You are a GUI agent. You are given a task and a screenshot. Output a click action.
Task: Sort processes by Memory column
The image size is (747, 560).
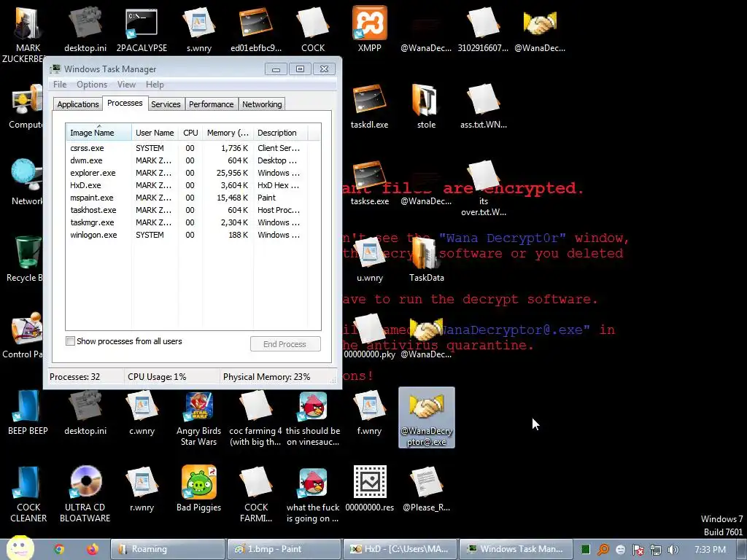(228, 133)
